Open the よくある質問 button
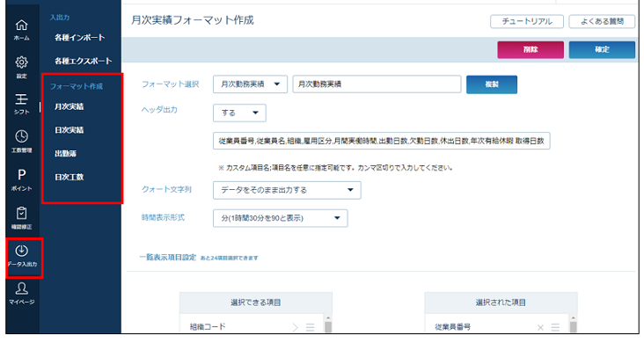The height and width of the screenshot is (343, 644). coord(602,21)
